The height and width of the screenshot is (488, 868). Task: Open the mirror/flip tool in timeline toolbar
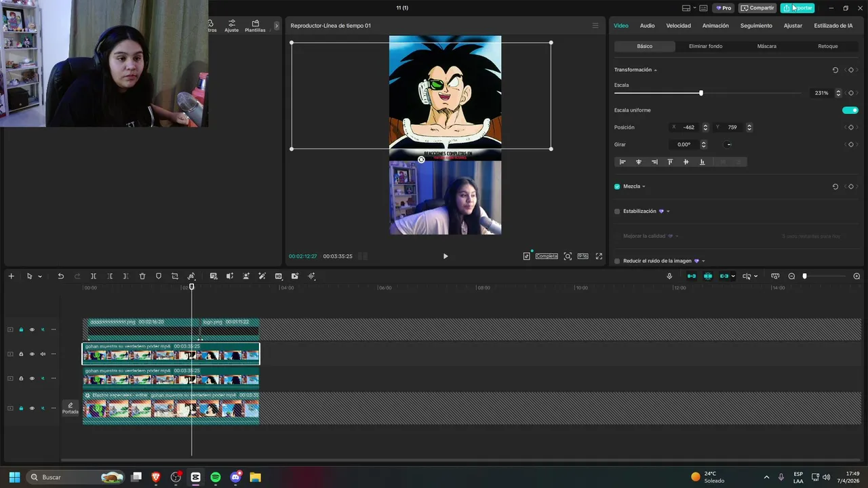pos(191,276)
